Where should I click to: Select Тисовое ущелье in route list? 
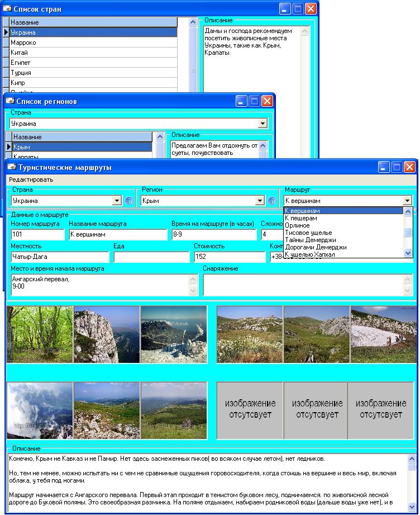pos(343,233)
